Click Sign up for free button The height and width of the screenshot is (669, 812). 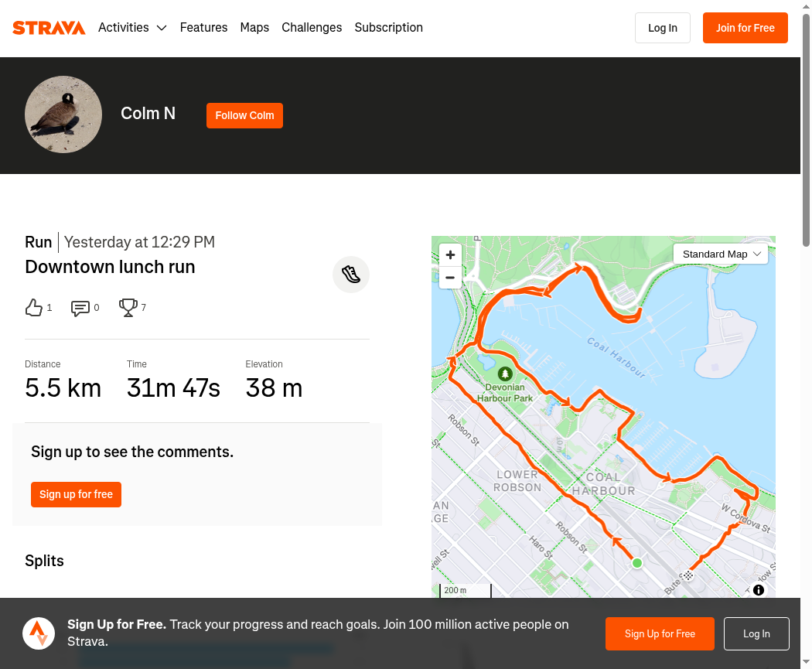coord(76,494)
